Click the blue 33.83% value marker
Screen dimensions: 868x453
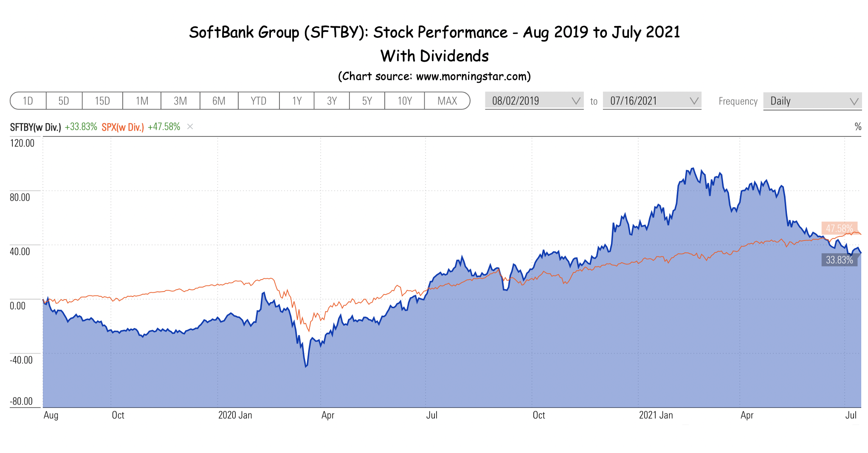click(x=840, y=260)
